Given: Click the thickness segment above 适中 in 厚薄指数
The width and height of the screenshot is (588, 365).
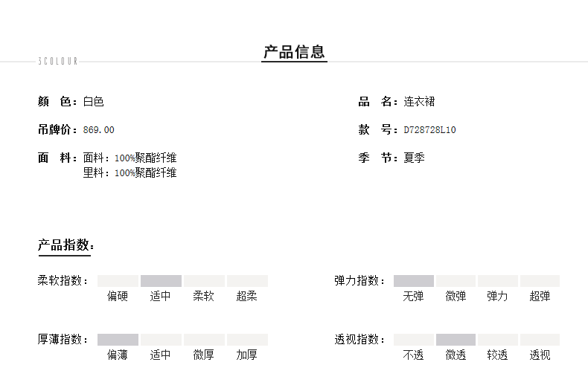Looking at the screenshot, I should pyautogui.click(x=161, y=340).
